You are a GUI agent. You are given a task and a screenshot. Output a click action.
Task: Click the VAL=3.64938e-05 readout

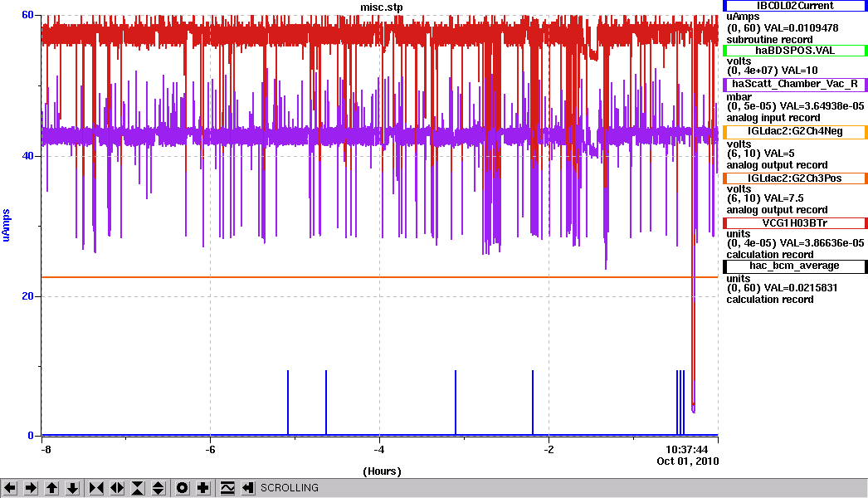(814, 105)
